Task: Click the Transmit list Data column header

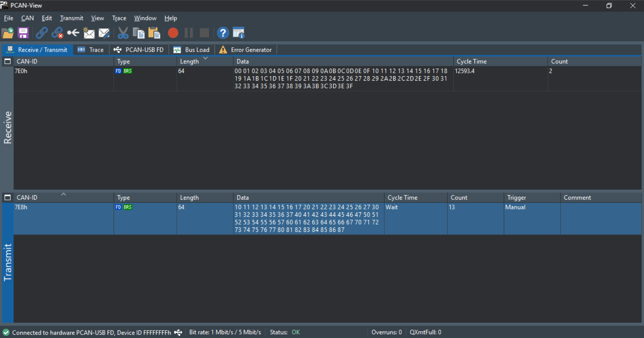Action: tap(308, 198)
